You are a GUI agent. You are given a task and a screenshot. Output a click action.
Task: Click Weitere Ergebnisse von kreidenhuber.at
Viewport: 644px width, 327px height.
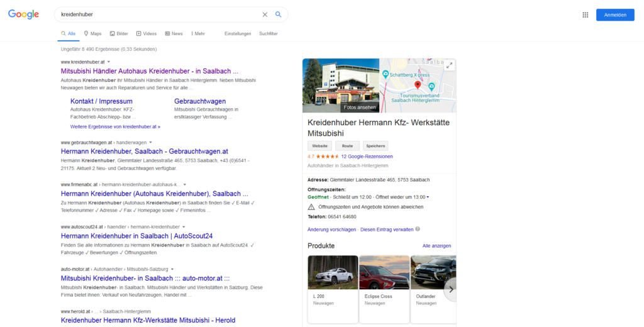(x=116, y=127)
